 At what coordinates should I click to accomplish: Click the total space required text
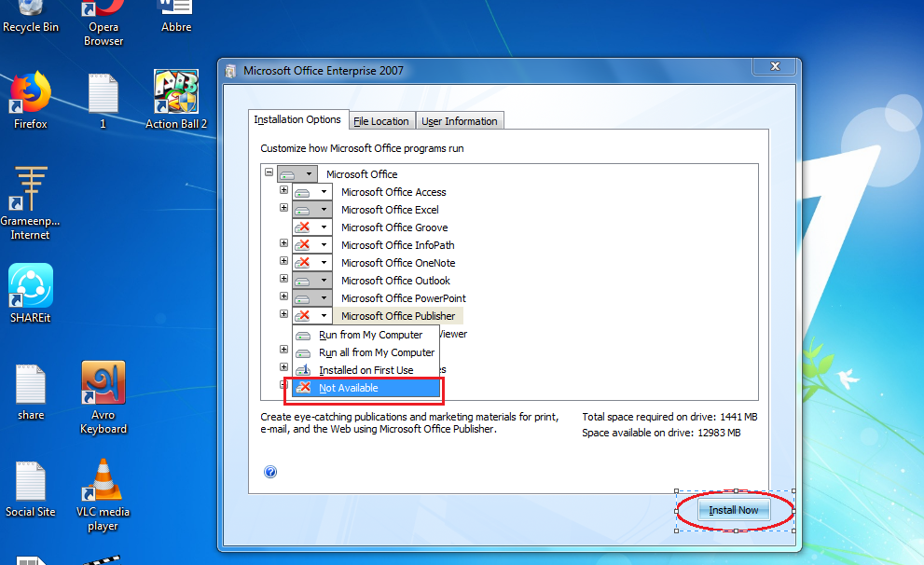(x=669, y=417)
